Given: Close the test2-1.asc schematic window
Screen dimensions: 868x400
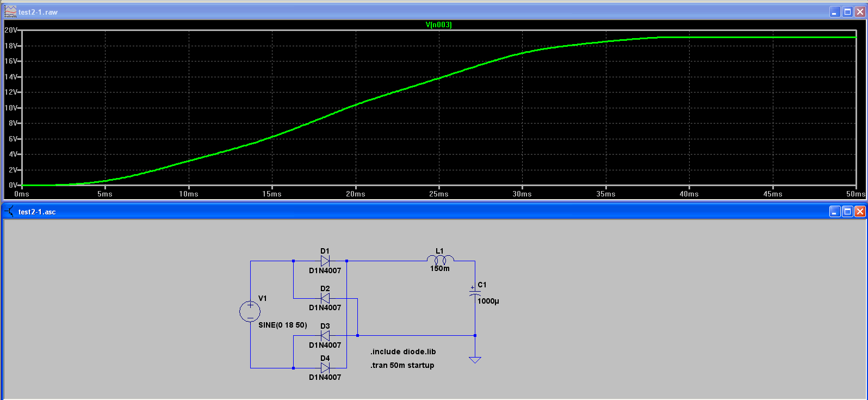Looking at the screenshot, I should (x=860, y=211).
